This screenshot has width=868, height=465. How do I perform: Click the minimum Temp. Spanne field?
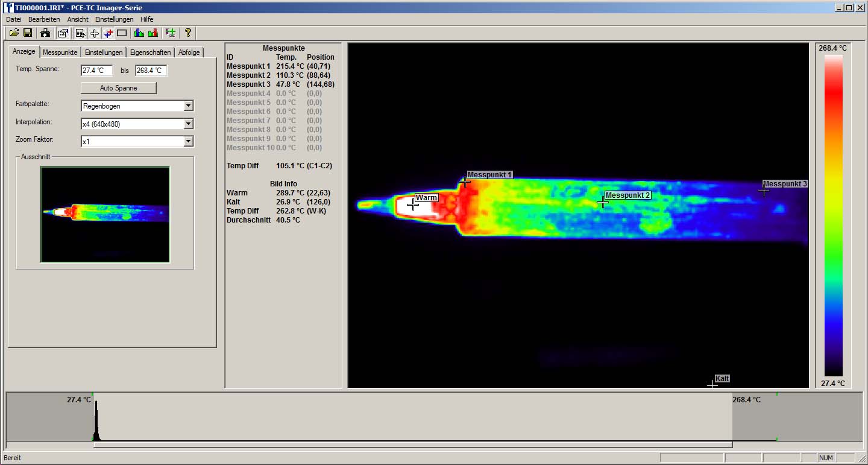coord(96,71)
